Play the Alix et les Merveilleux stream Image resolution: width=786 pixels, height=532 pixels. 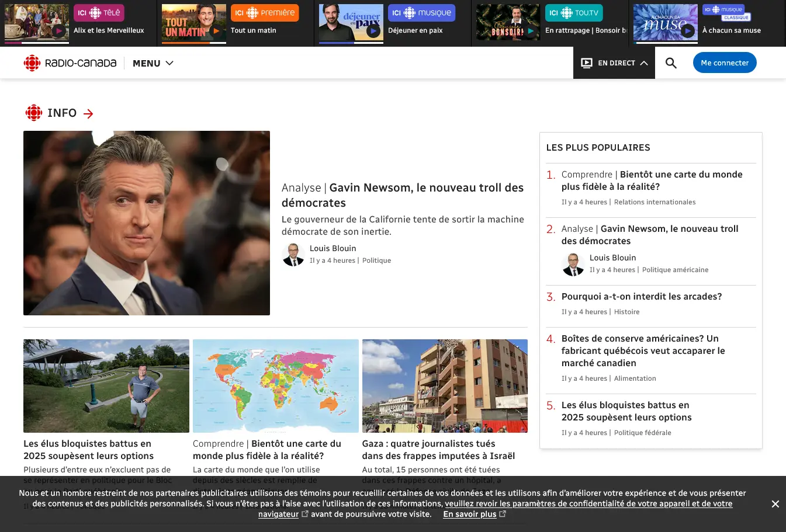[58, 31]
